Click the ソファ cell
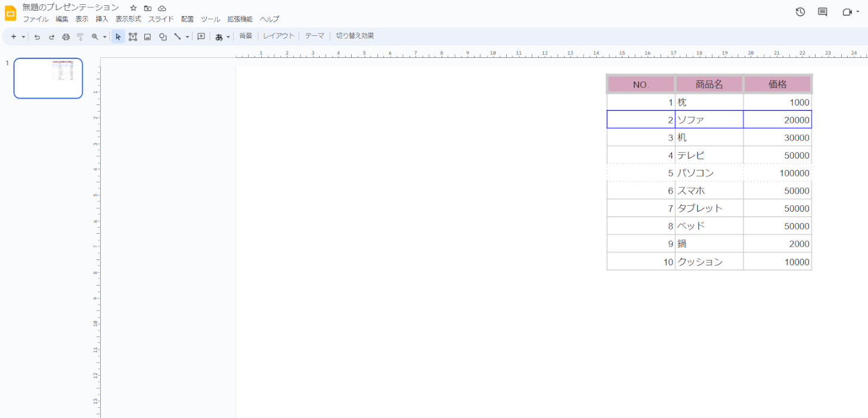 click(709, 120)
